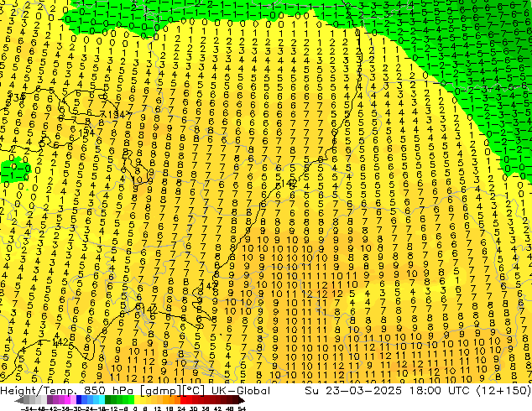Image resolution: width=532 pixels, height=411 pixels.
Task: Click the '24' legend scale value
Action: [x=181, y=409]
